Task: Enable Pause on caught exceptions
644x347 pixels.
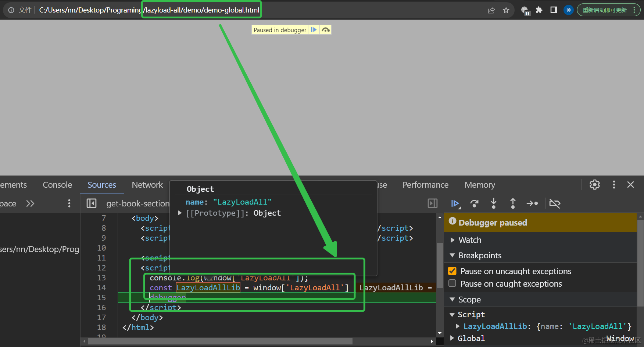Action: pyautogui.click(x=452, y=283)
